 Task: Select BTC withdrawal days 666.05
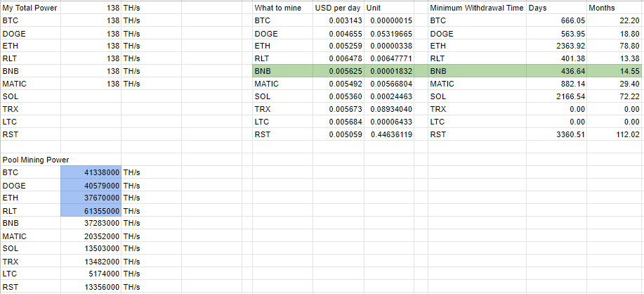coord(556,20)
